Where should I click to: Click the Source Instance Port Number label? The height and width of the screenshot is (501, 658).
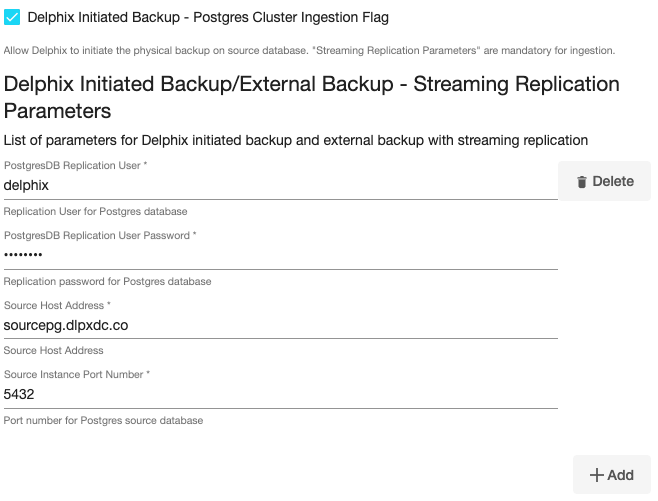click(x=77, y=374)
